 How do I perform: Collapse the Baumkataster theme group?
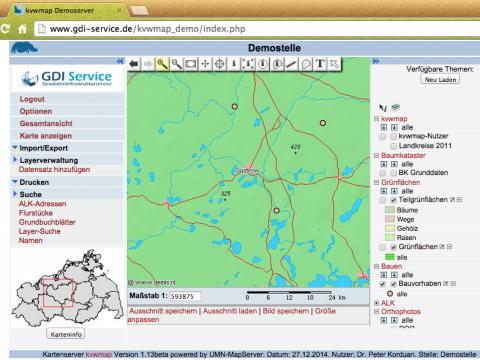point(376,156)
